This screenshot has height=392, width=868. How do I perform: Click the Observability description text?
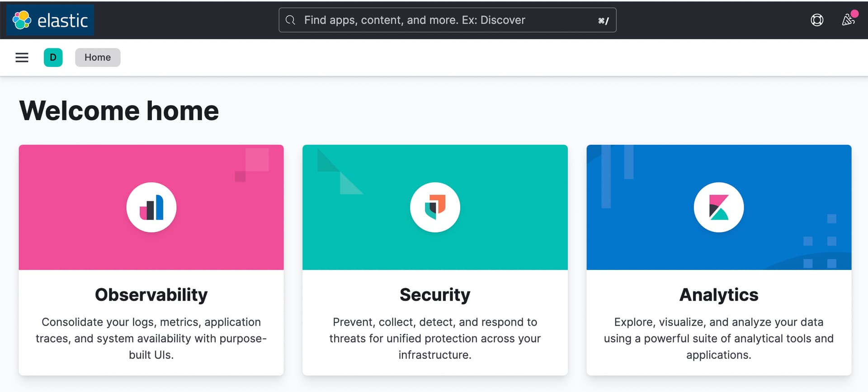[x=151, y=338]
